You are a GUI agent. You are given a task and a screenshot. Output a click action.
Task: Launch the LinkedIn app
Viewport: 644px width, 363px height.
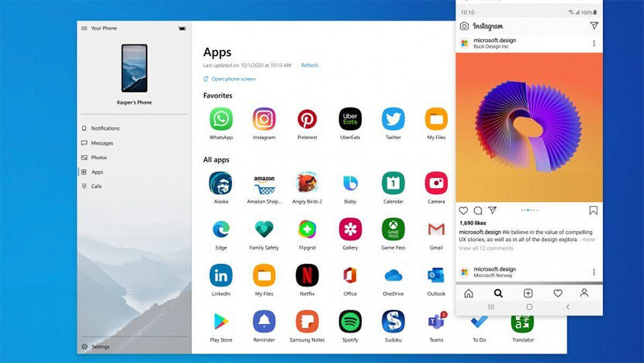click(221, 275)
